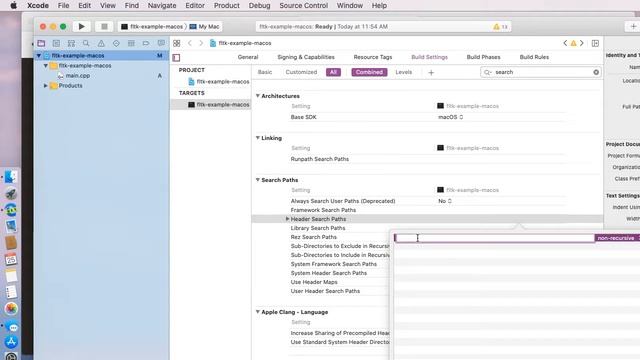This screenshot has height=360, width=640.
Task: Open the related items grid icon
Action: tap(177, 43)
